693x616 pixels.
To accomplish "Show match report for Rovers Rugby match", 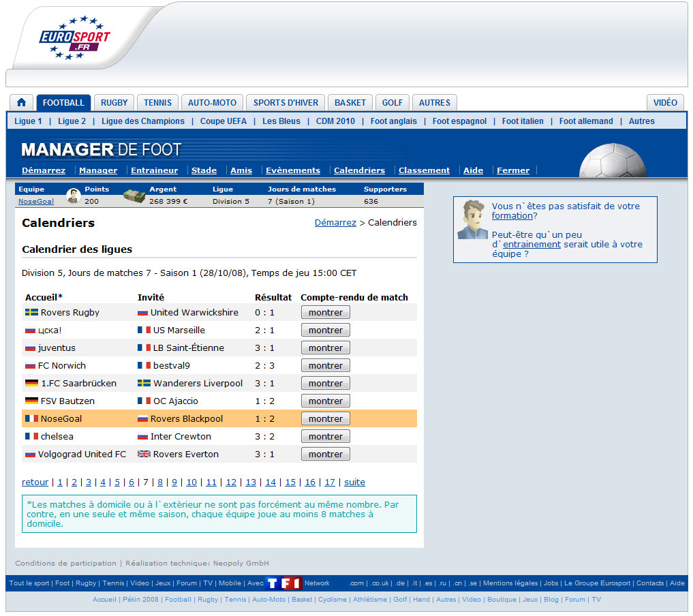I will click(325, 312).
